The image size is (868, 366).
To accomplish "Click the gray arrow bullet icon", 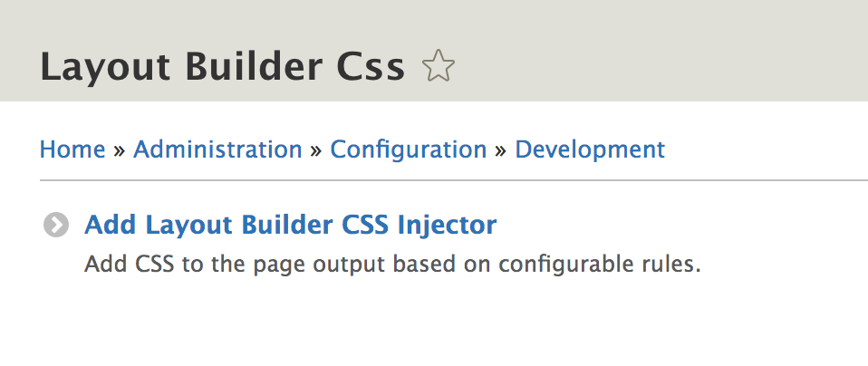I will (x=56, y=226).
